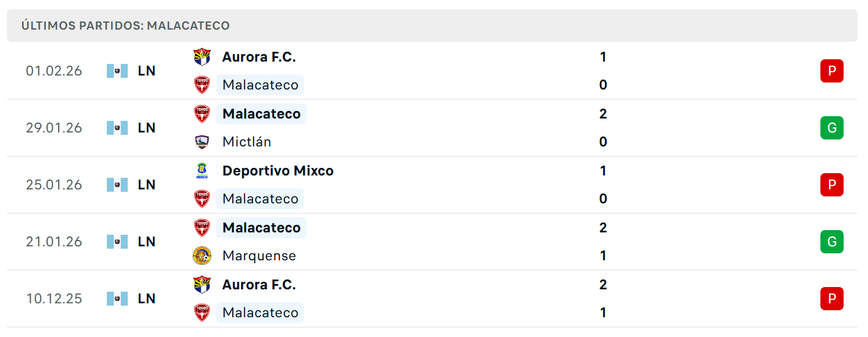Open match dated 10.12.25
The height and width of the screenshot is (337, 868).
432,299
